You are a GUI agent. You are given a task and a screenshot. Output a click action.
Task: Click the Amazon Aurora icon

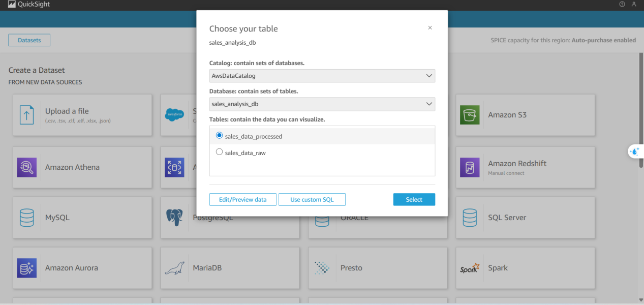pos(27,268)
